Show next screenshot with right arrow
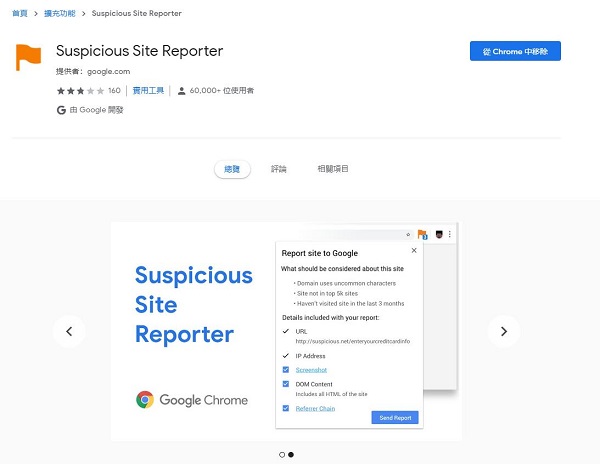 coord(504,331)
